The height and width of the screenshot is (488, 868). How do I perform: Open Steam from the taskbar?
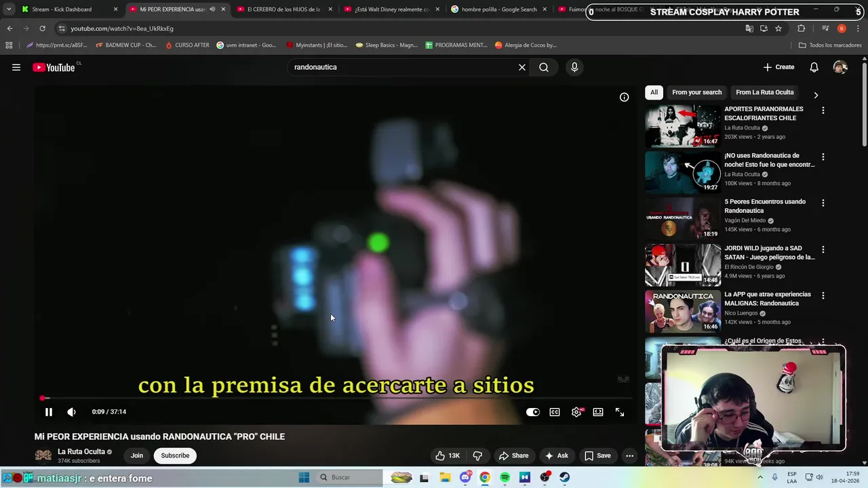pos(564,477)
